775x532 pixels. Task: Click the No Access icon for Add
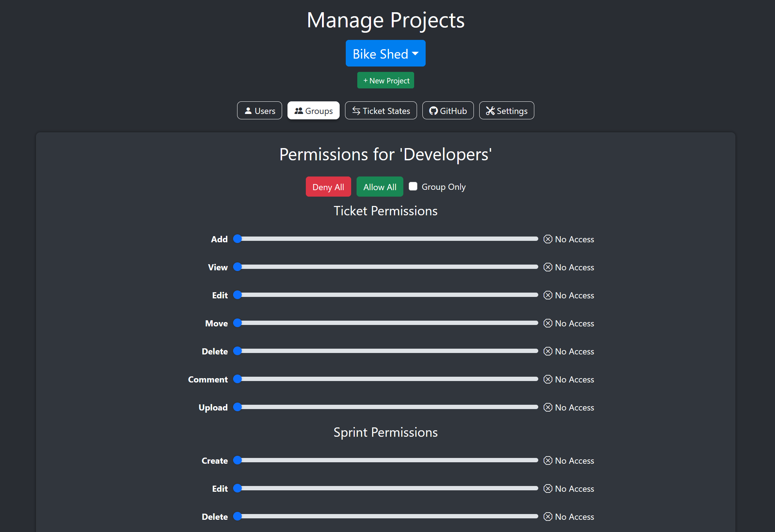548,239
